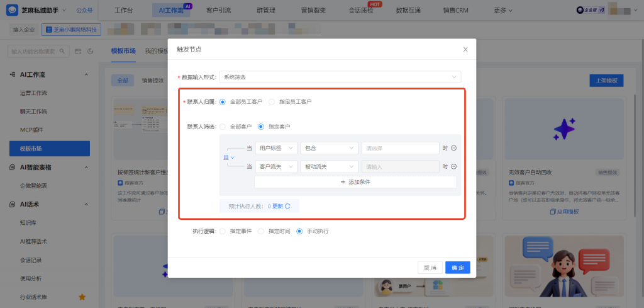Click the 请选择 tag input field

(x=400, y=148)
